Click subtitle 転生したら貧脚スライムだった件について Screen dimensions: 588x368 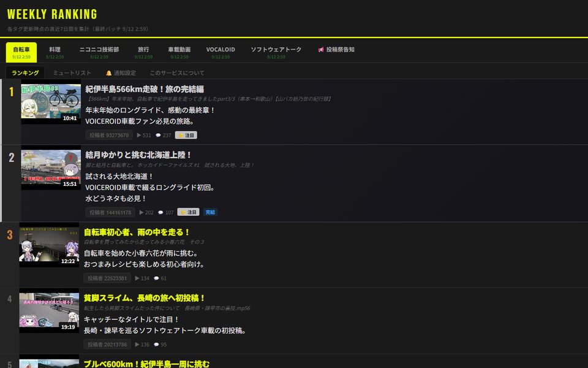pyautogui.click(x=167, y=308)
